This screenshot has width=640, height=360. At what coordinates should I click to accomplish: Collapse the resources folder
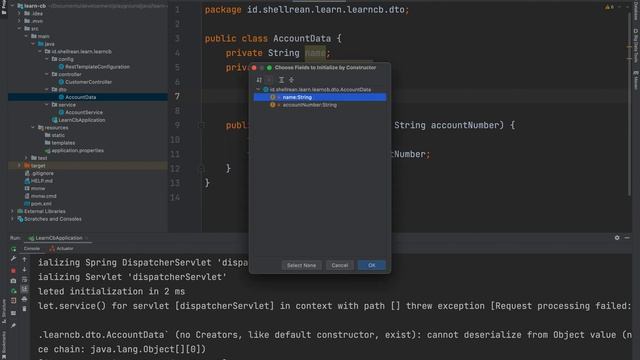pyautogui.click(x=33, y=128)
